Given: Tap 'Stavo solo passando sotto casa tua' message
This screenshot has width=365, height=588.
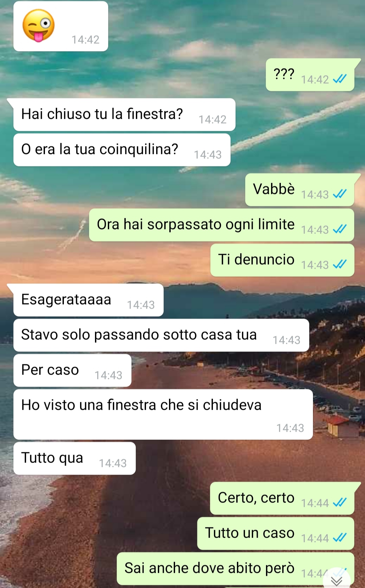Looking at the screenshot, I should pyautogui.click(x=161, y=335).
